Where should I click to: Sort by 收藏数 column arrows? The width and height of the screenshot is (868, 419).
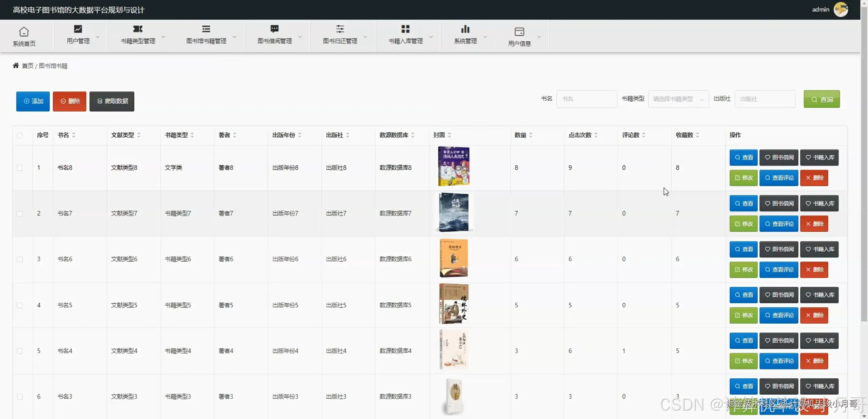(697, 135)
